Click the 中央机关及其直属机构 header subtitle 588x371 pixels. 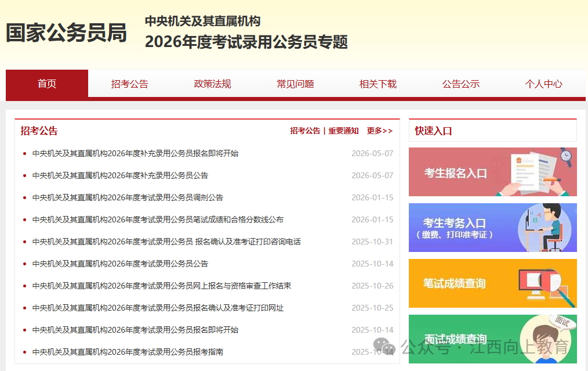click(202, 21)
